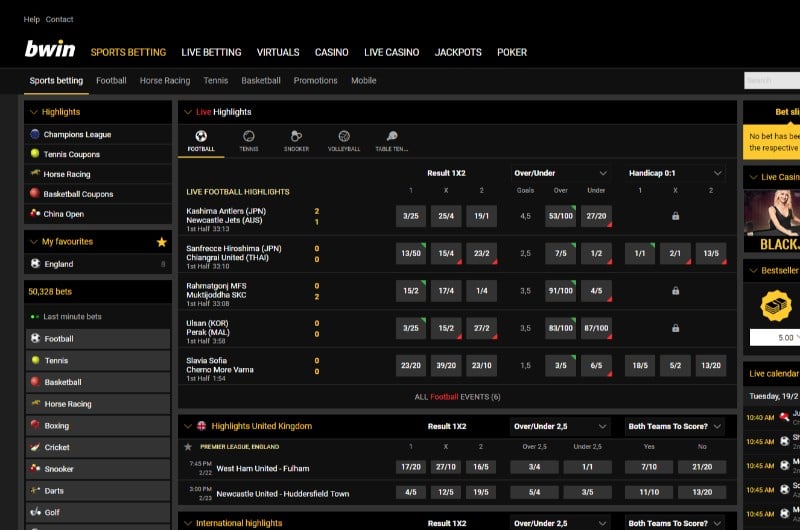Open Horse Racing in sports list
The image size is (800, 530).
(97, 403)
